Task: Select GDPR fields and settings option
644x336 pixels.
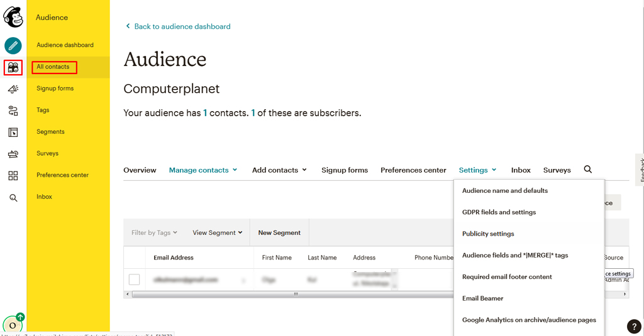Action: pyautogui.click(x=499, y=212)
